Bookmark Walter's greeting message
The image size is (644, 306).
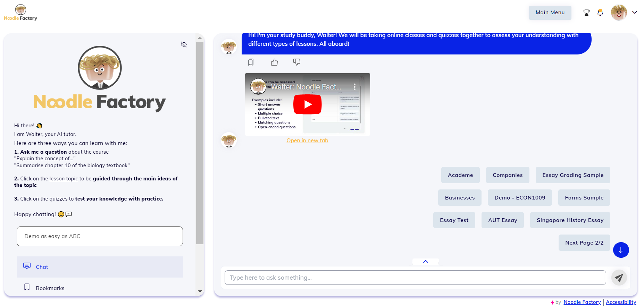(251, 62)
